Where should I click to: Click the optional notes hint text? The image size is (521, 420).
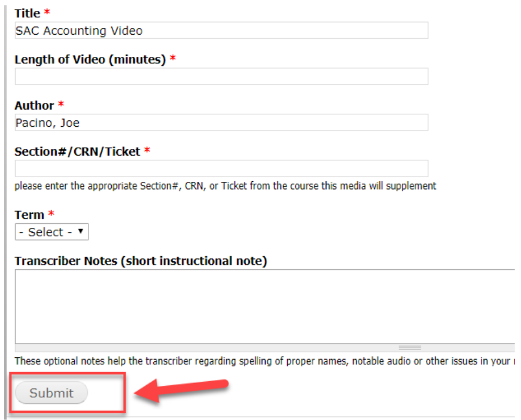coord(263,361)
